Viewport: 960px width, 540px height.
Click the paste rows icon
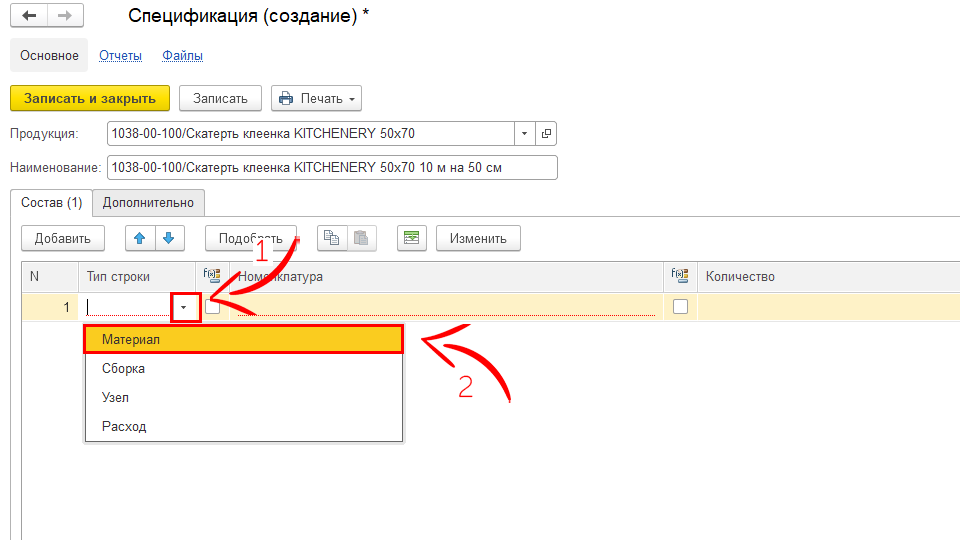pyautogui.click(x=360, y=238)
